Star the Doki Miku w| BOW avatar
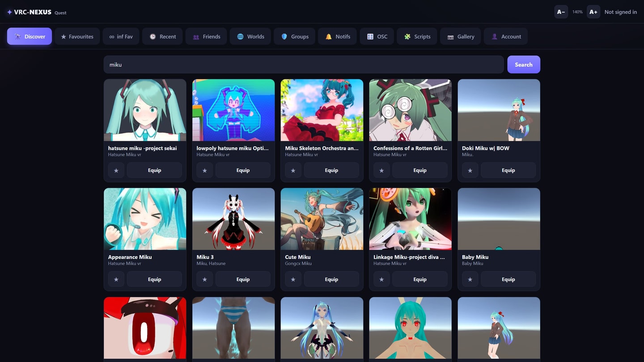Image resolution: width=644 pixels, height=362 pixels. (470, 170)
